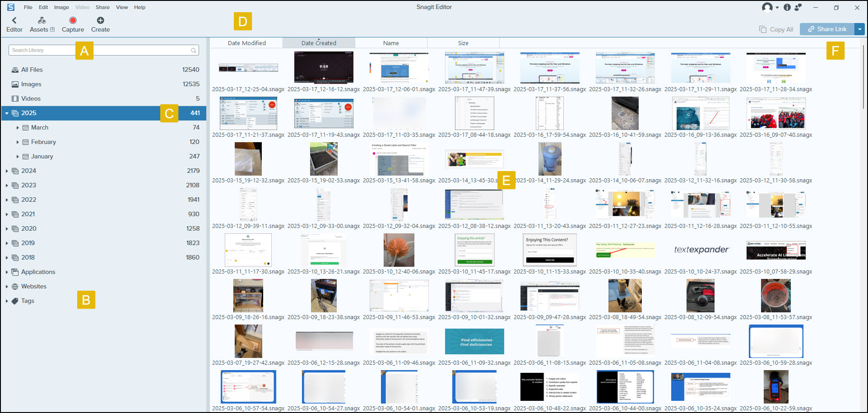Expand the Tags section
Screen dimensions: 868x413
tap(7, 301)
